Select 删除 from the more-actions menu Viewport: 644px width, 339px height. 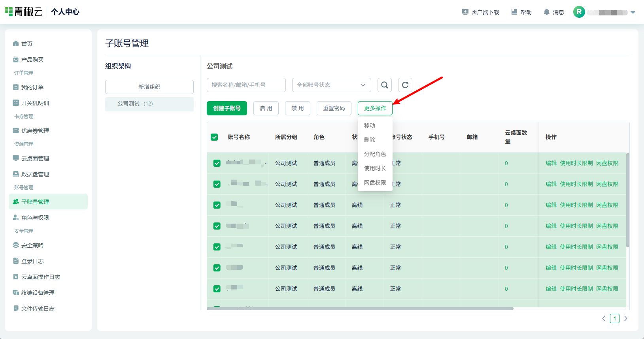pyautogui.click(x=375, y=140)
